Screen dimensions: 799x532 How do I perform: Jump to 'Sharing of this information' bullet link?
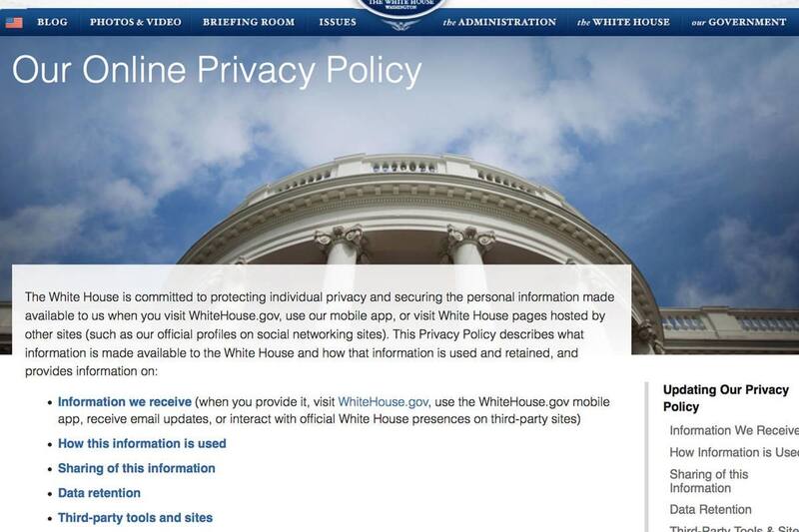tap(137, 468)
